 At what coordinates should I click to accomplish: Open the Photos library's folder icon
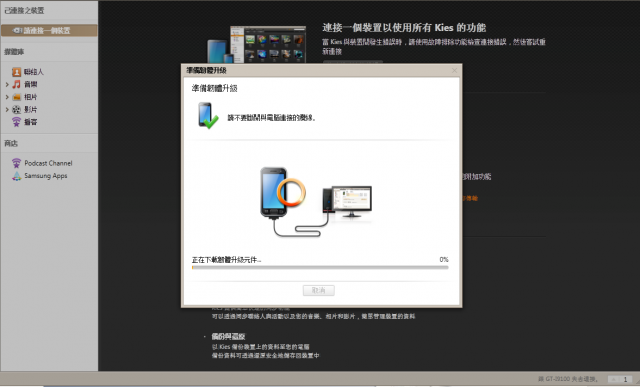[16, 97]
